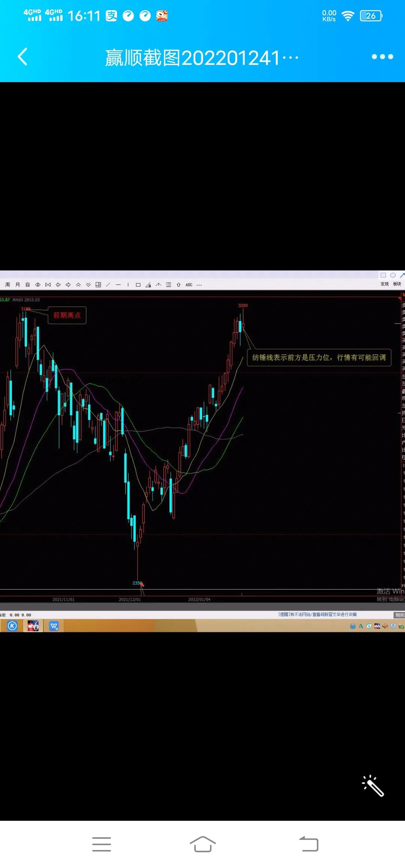Click the 板块 button
This screenshot has width=405, height=868.
397,284
